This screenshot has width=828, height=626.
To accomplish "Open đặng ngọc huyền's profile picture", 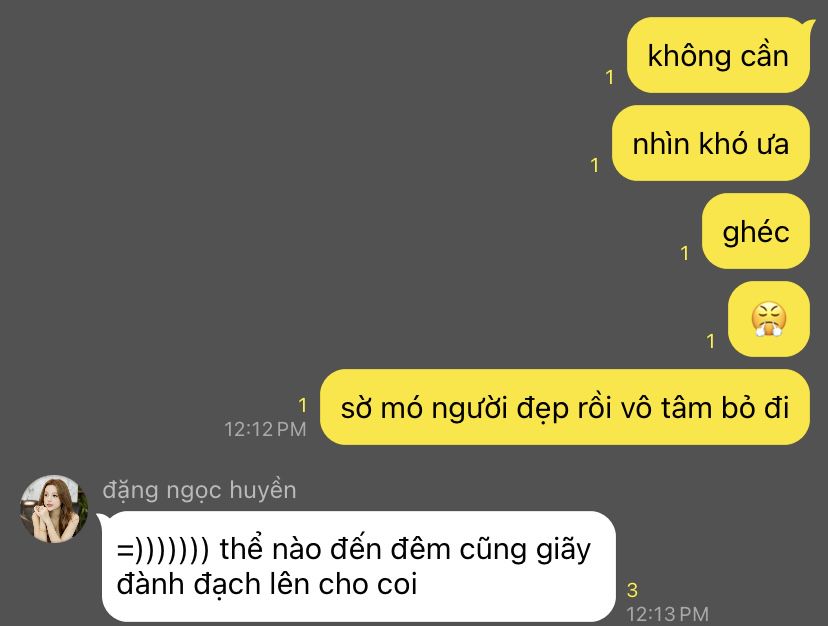I will [x=54, y=509].
